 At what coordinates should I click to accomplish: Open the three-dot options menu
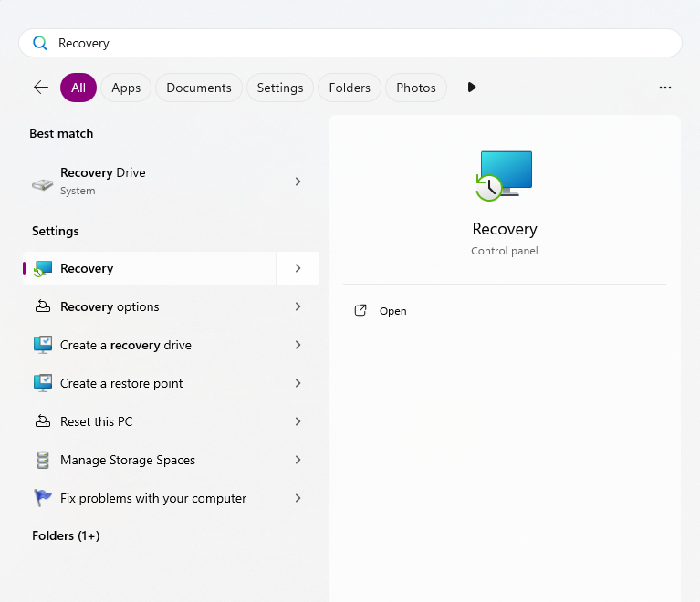664,88
